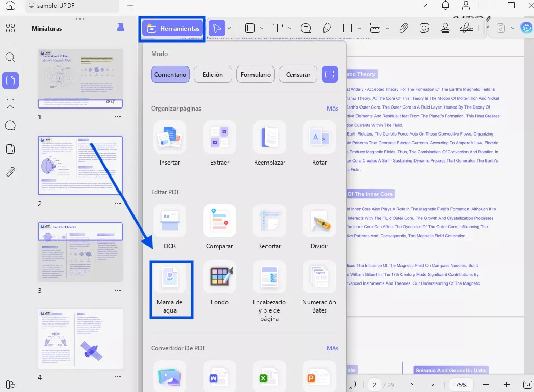Expand the pointer tool dropdown arrow
This screenshot has width=534, height=392.
pyautogui.click(x=229, y=28)
